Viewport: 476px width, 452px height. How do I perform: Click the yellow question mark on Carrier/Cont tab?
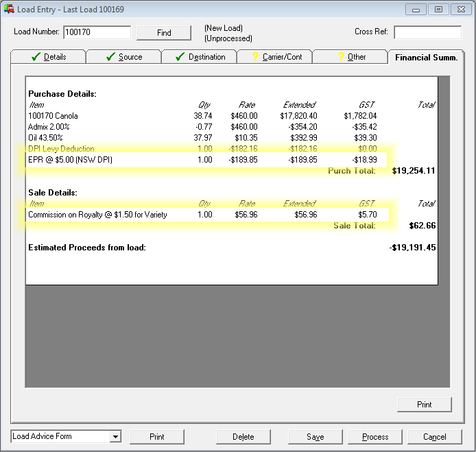pos(255,57)
